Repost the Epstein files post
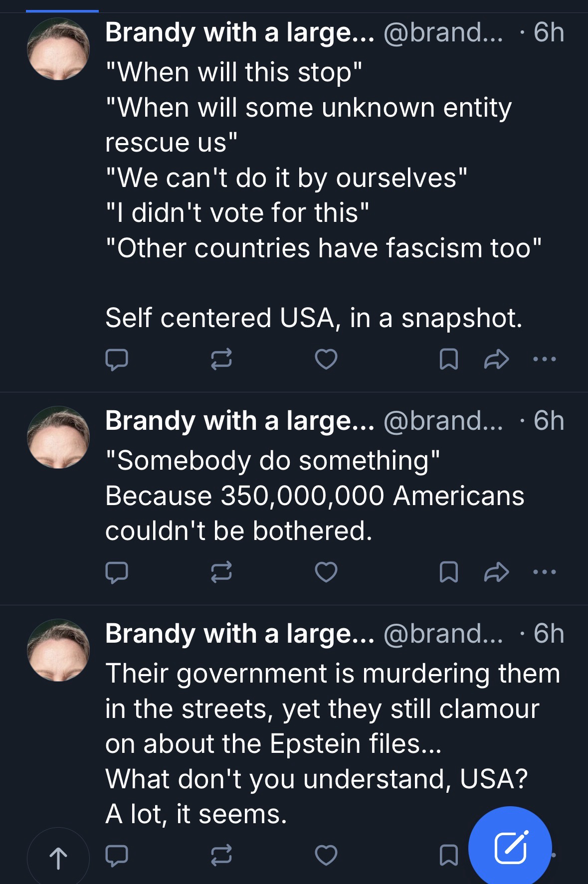Viewport: 588px width, 884px height. coord(221,855)
